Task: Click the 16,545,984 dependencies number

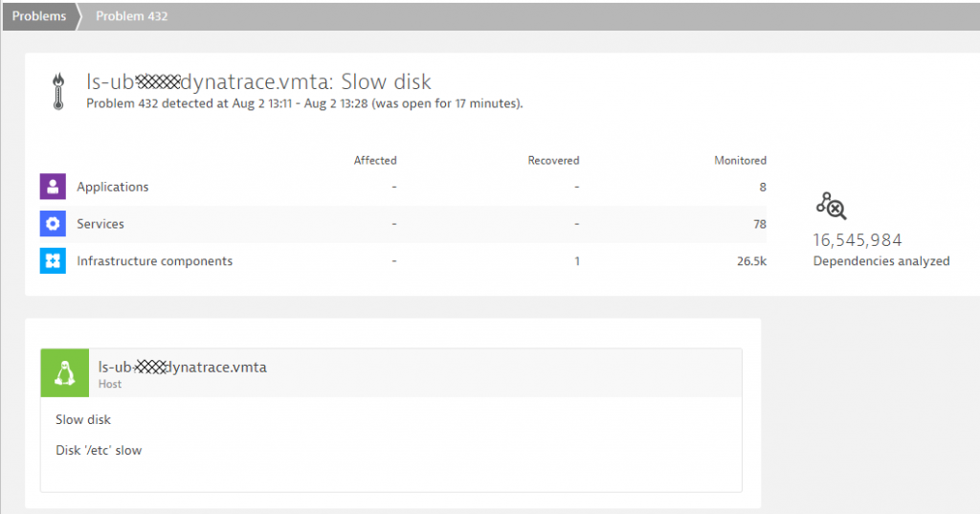Action: click(857, 240)
